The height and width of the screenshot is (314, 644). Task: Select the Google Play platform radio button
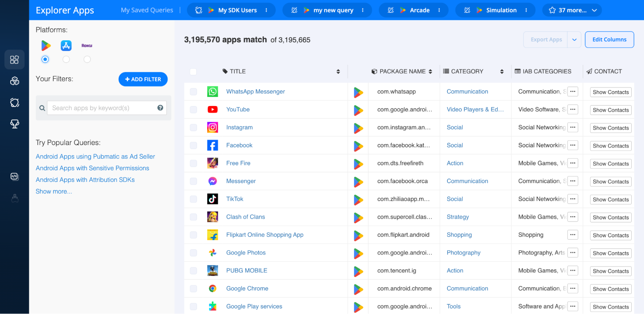tap(45, 59)
